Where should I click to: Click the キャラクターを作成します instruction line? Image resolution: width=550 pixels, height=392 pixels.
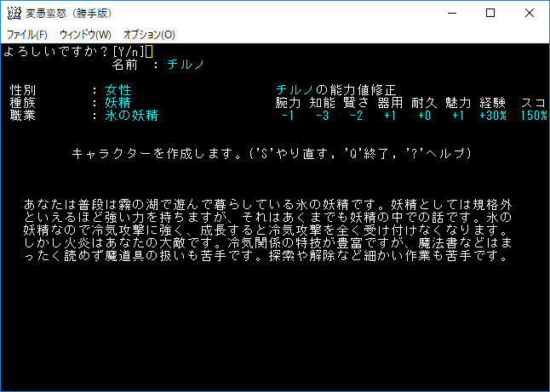pos(271,153)
